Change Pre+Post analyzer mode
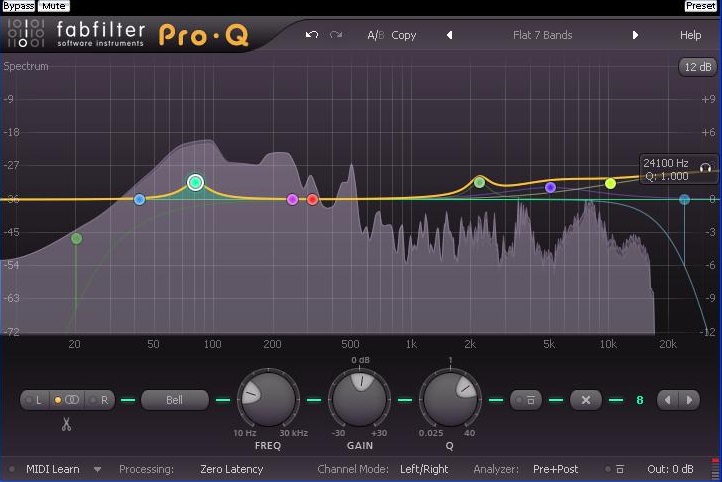This screenshot has height=482, width=722. (555, 469)
